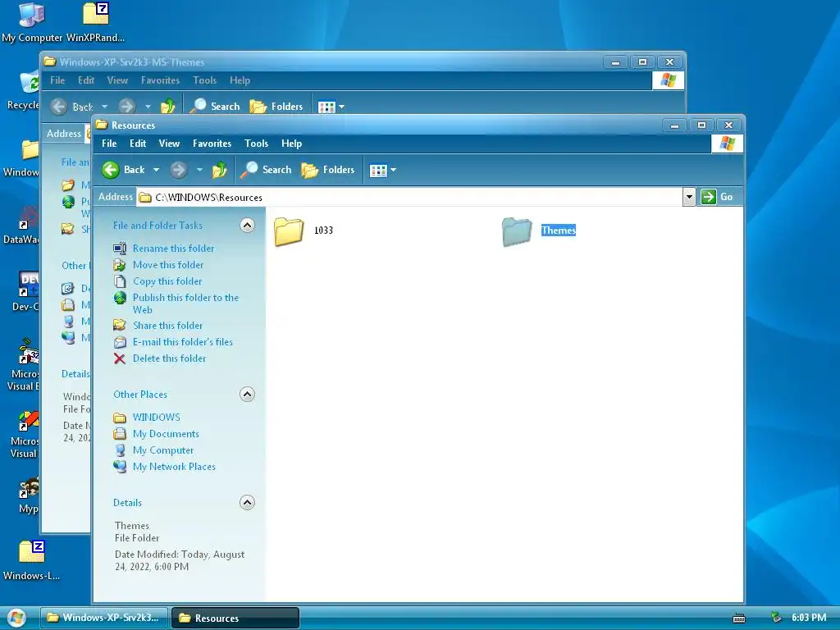Switch to Windows-XP-Srv2k3... taskbar button
Viewport: 840px width, 630px height.
(104, 618)
